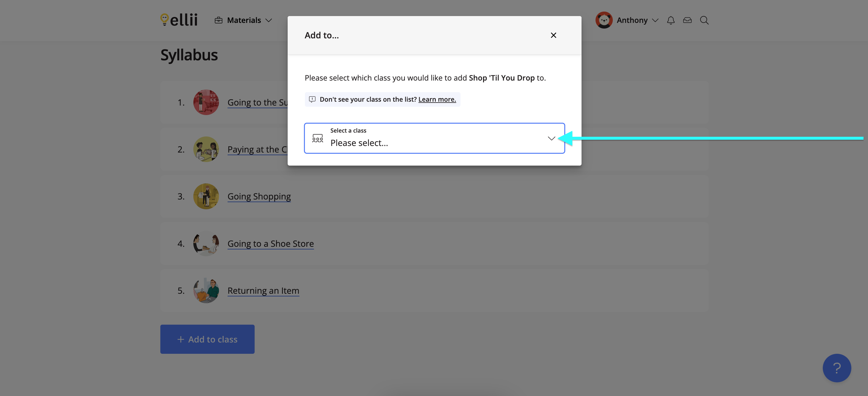Click the briefcase icon next to Materials

click(219, 20)
